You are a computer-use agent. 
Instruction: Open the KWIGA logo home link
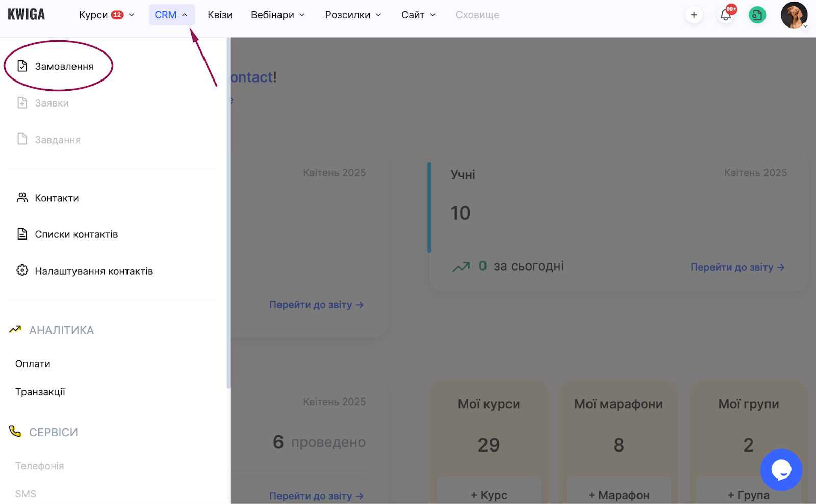pos(26,14)
